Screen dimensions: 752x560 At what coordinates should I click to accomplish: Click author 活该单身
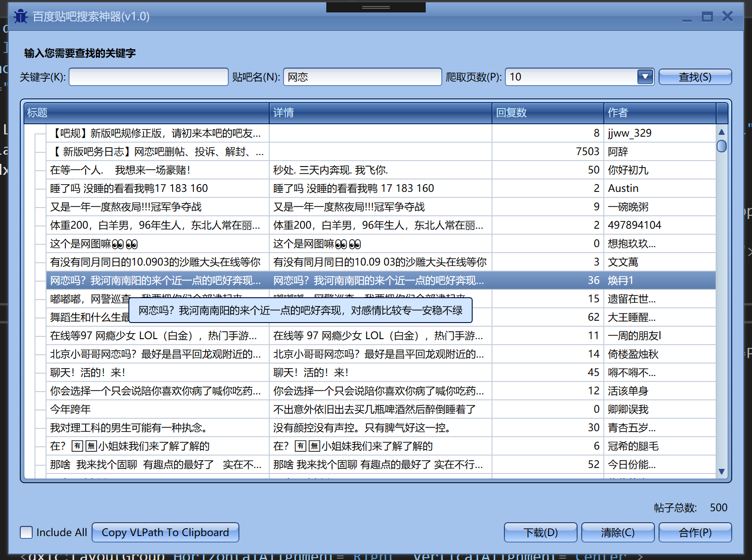click(628, 391)
